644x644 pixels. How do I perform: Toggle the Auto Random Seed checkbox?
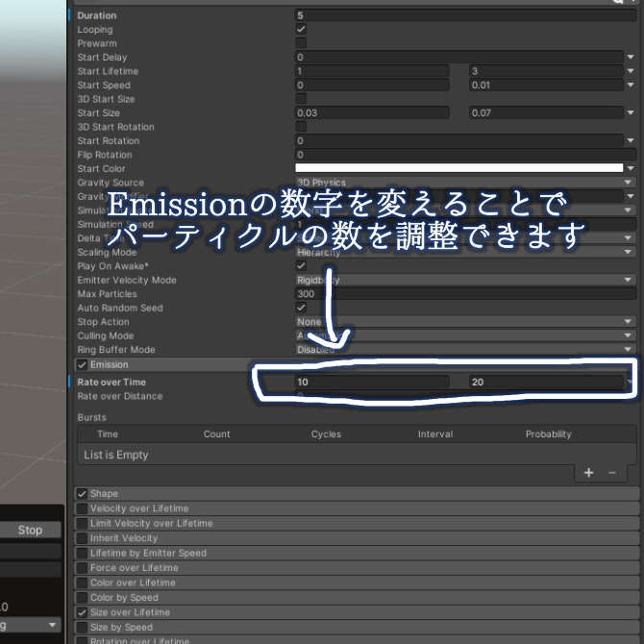pos(301,308)
